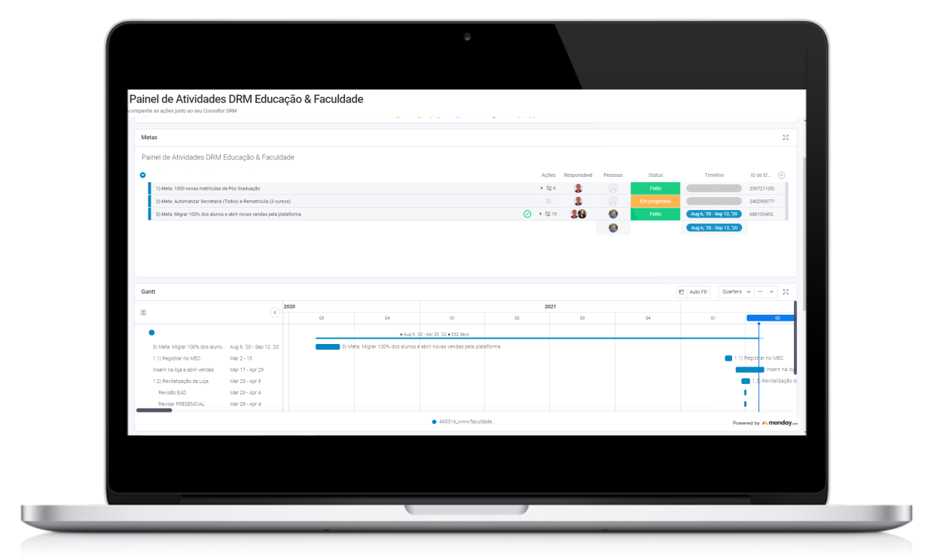Open the Quarters zoom dropdown
Screen dimensions: 934x560
(x=736, y=292)
